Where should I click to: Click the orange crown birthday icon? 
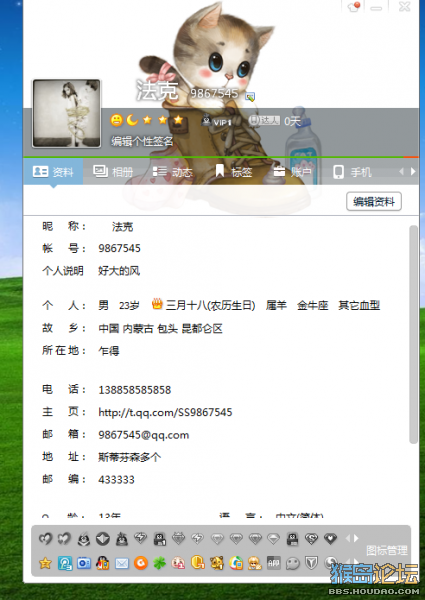[157, 304]
